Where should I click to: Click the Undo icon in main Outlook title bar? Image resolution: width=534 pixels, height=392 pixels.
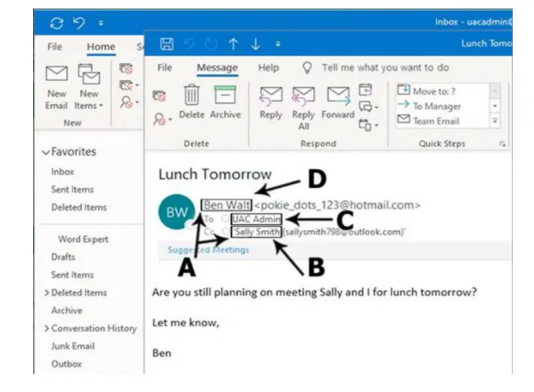[x=79, y=23]
